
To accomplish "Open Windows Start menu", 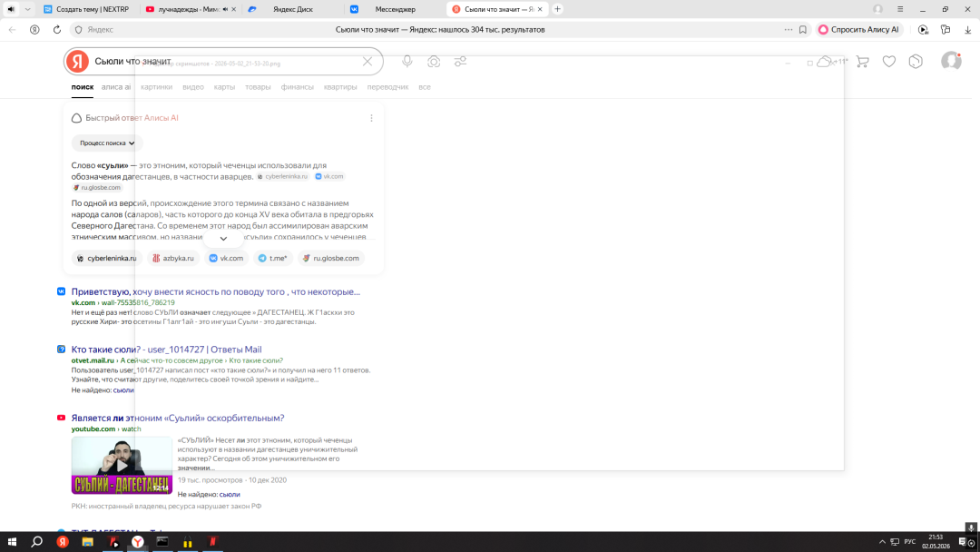I will (12, 541).
